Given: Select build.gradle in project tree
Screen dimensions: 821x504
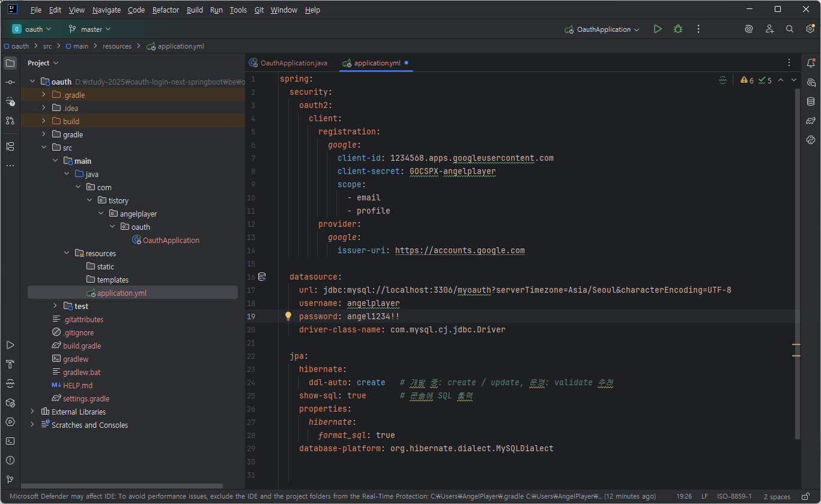Looking at the screenshot, I should tap(76, 346).
